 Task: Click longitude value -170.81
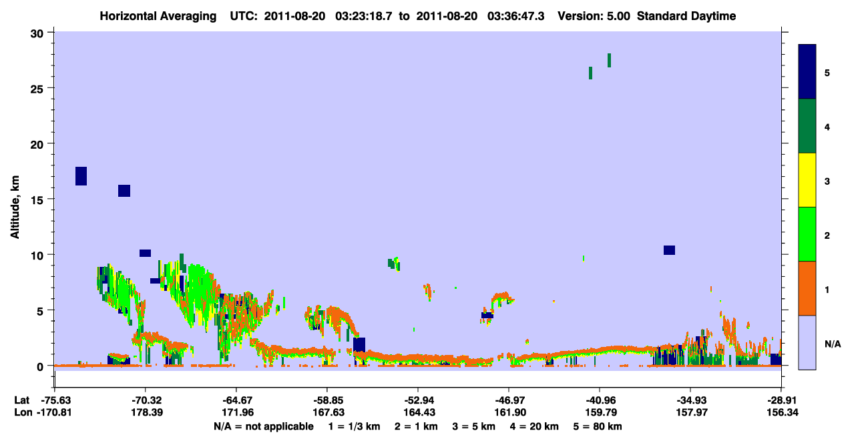tap(54, 412)
